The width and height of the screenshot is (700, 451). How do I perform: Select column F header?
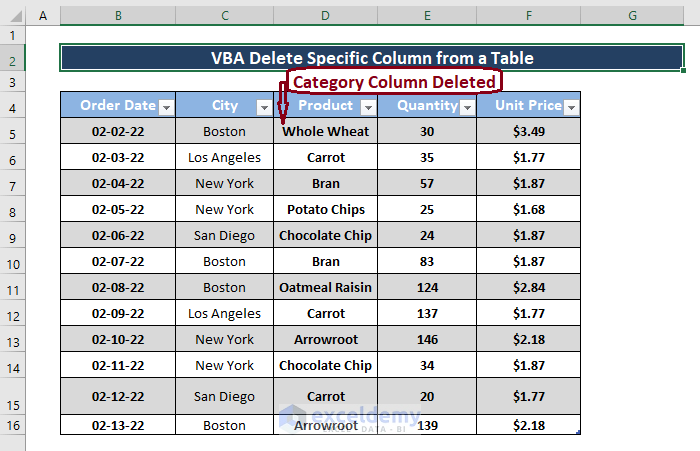(528, 16)
